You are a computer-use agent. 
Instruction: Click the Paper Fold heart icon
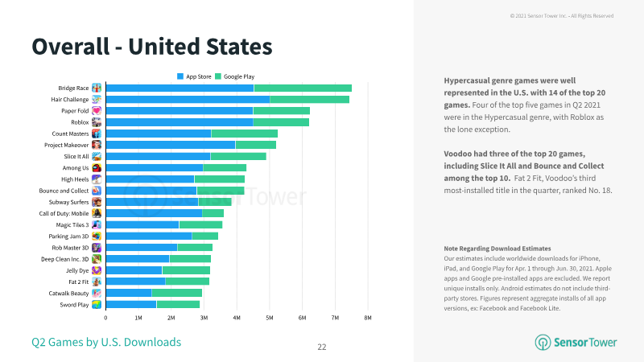[97, 111]
